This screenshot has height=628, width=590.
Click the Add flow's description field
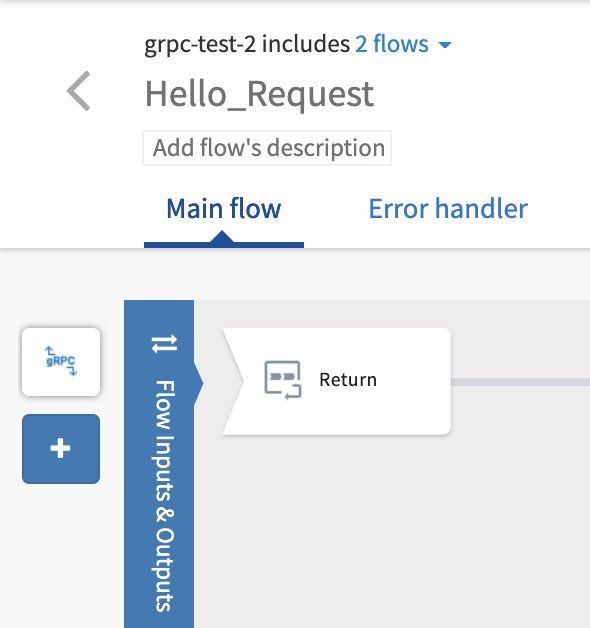pyautogui.click(x=267, y=148)
